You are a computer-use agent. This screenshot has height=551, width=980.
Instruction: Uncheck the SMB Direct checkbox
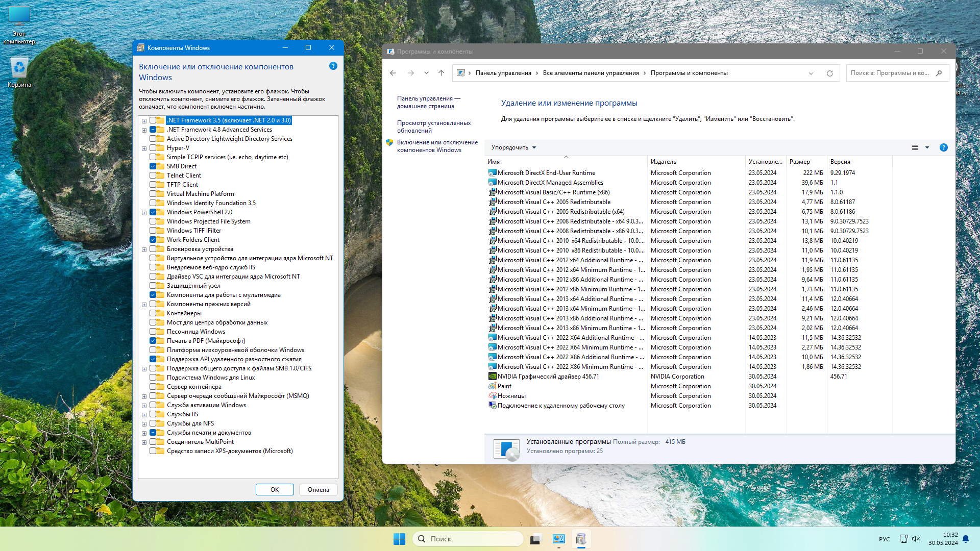click(x=153, y=166)
